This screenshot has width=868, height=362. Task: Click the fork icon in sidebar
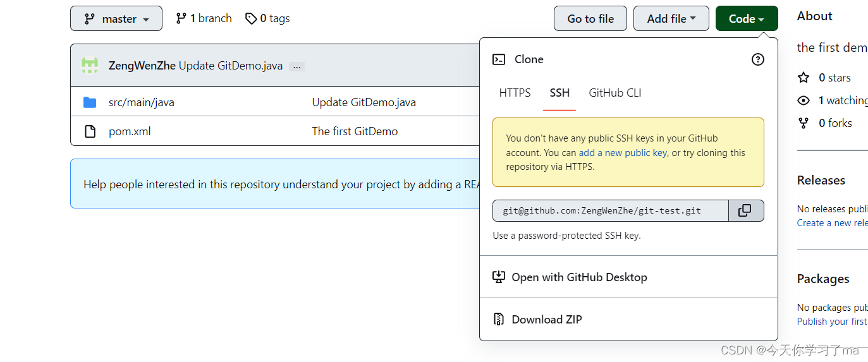coord(804,123)
